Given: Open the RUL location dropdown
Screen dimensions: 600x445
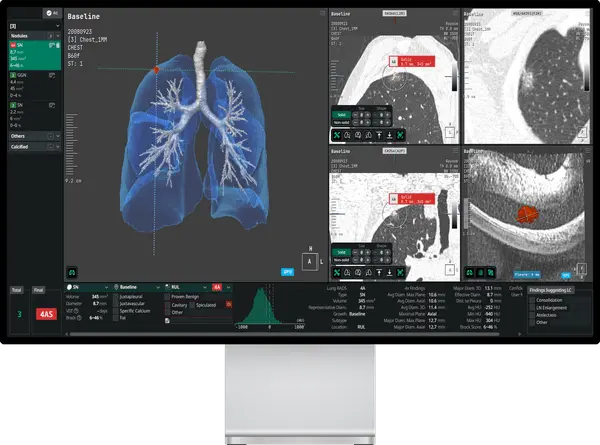Looking at the screenshot, I should pos(186,287).
